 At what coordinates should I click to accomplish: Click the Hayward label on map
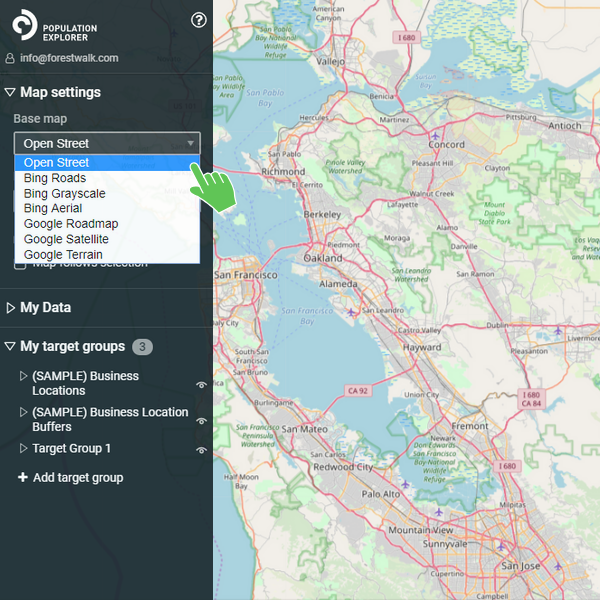pyautogui.click(x=422, y=347)
